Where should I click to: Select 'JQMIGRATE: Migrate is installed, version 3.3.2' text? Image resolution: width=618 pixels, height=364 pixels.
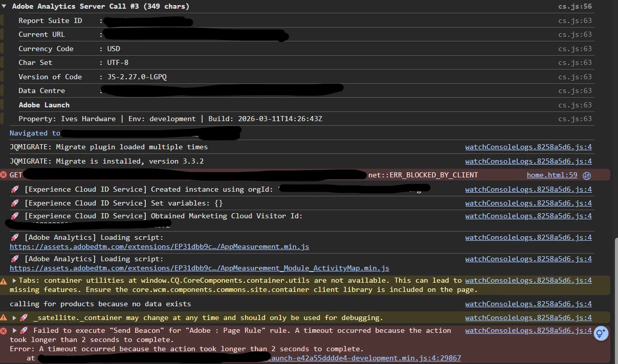(106, 161)
